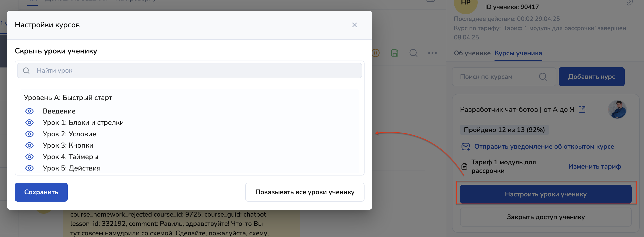Click the Добавить курс button
Image resolution: width=644 pixels, height=237 pixels.
[591, 77]
